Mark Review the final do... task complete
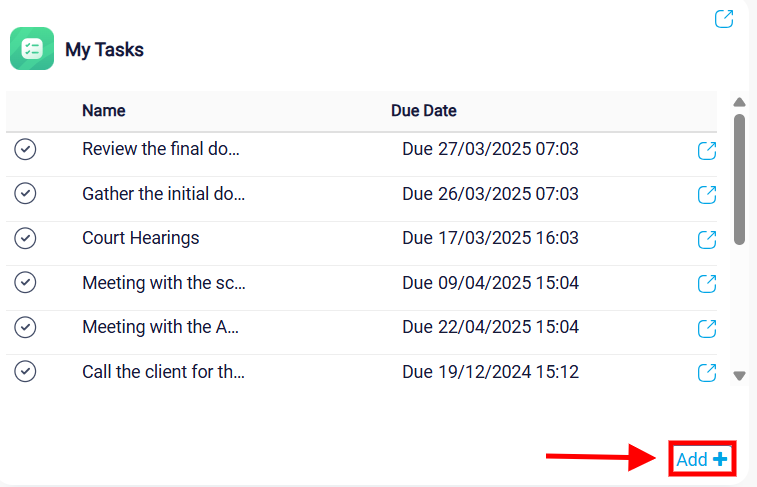 click(25, 149)
